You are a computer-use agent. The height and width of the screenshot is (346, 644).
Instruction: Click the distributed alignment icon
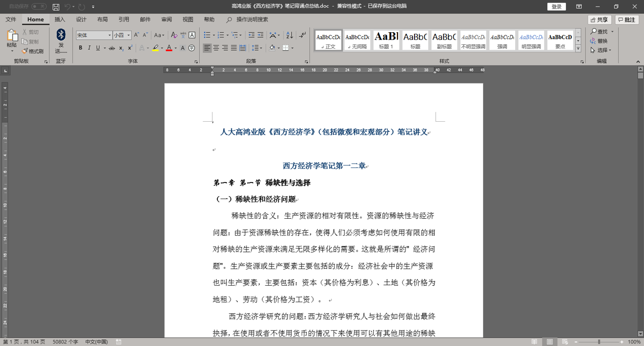pos(243,48)
